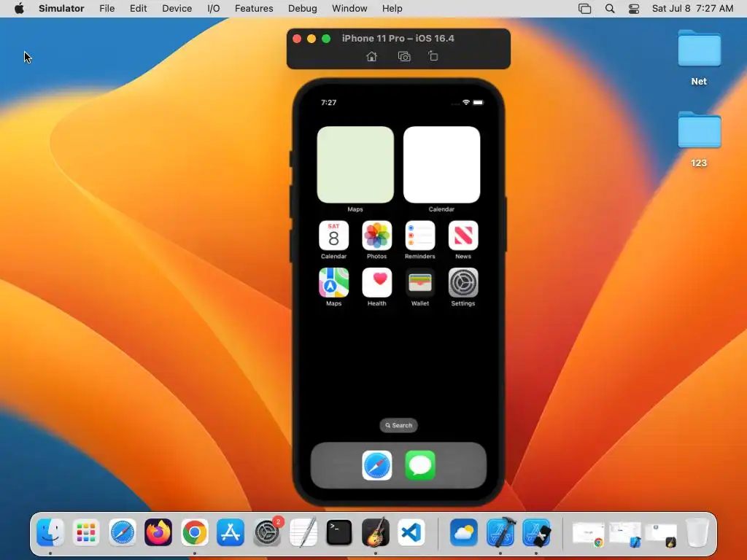Open the Simulator app menu
Viewport: 747px width, 560px height.
click(x=61, y=9)
